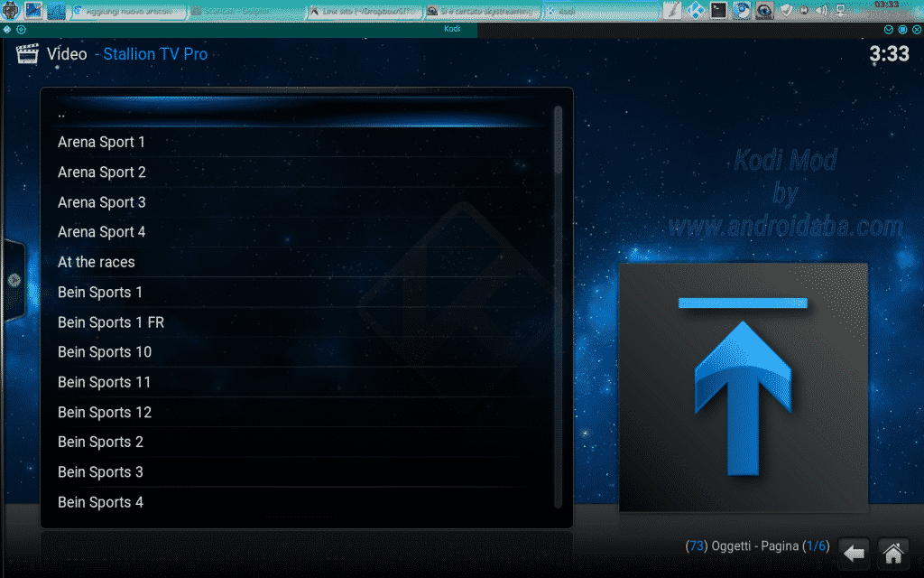The height and width of the screenshot is (578, 924).
Task: Click the 73 Oggetti counter
Action: (x=717, y=546)
